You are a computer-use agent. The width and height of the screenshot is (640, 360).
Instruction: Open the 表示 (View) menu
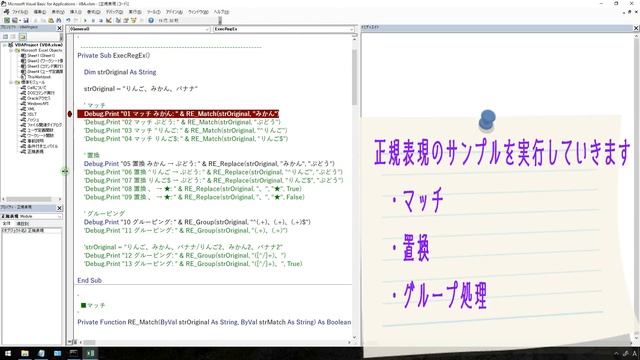coord(58,12)
